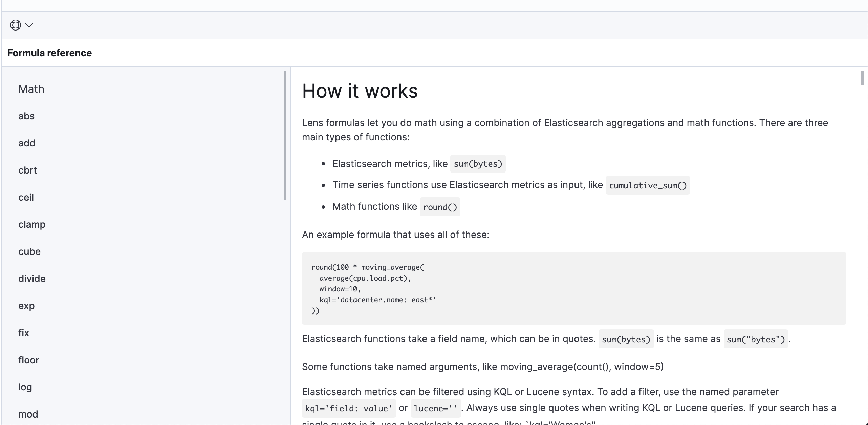Click the function list scrollbar thumb
This screenshot has height=425, width=868.
tap(285, 136)
